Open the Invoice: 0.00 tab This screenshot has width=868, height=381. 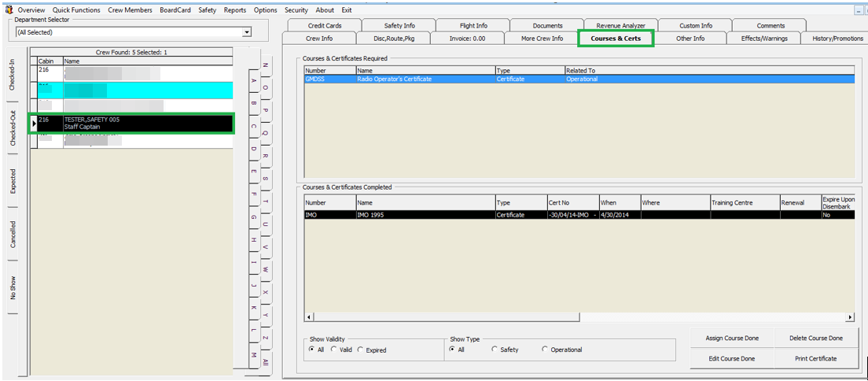tap(467, 39)
